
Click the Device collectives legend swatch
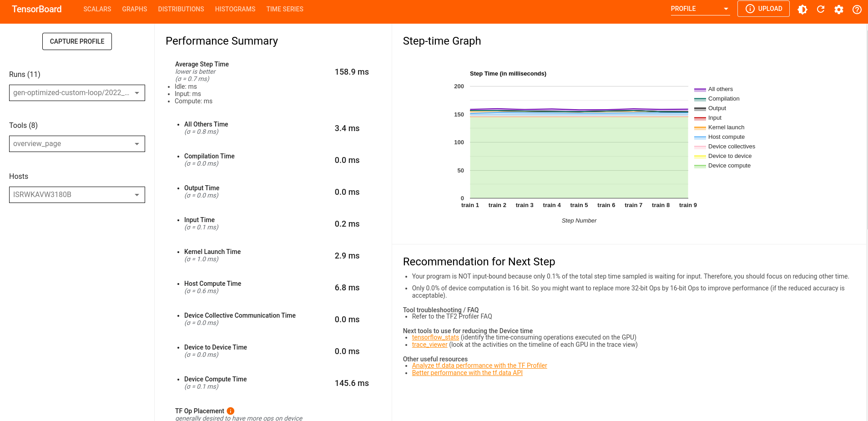click(700, 147)
